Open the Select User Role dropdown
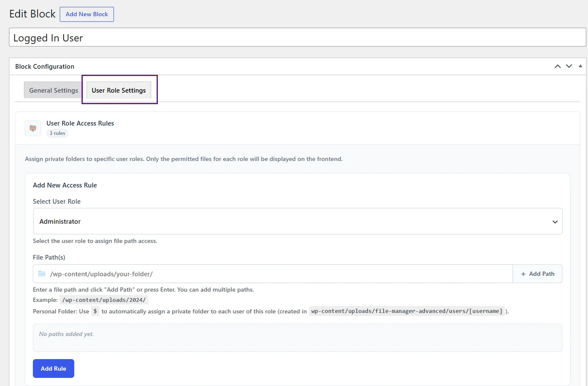 [x=298, y=221]
